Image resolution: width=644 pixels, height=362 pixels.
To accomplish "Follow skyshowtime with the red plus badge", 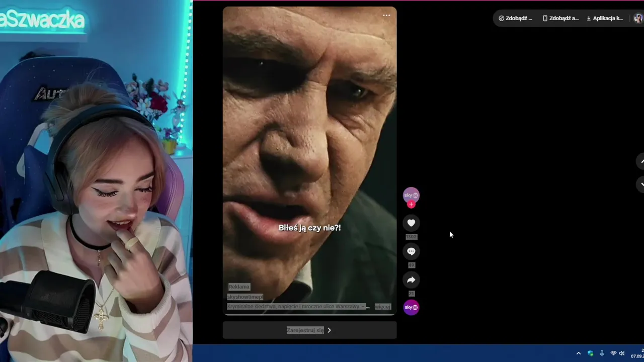I will 411,204.
